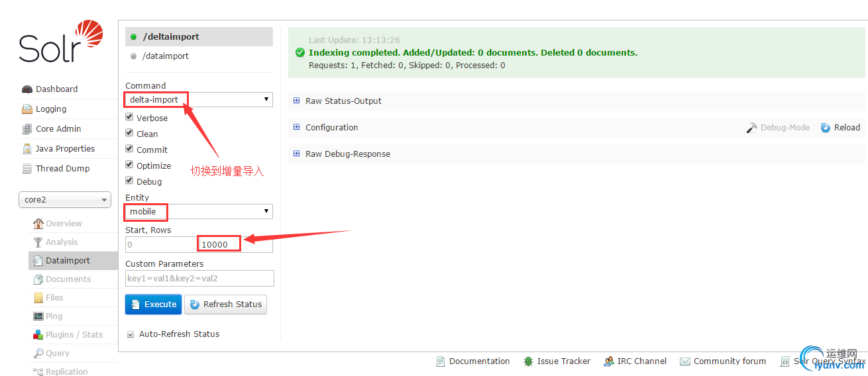Click the Ping terminal icon
This screenshot has width=868, height=376.
click(x=38, y=316)
